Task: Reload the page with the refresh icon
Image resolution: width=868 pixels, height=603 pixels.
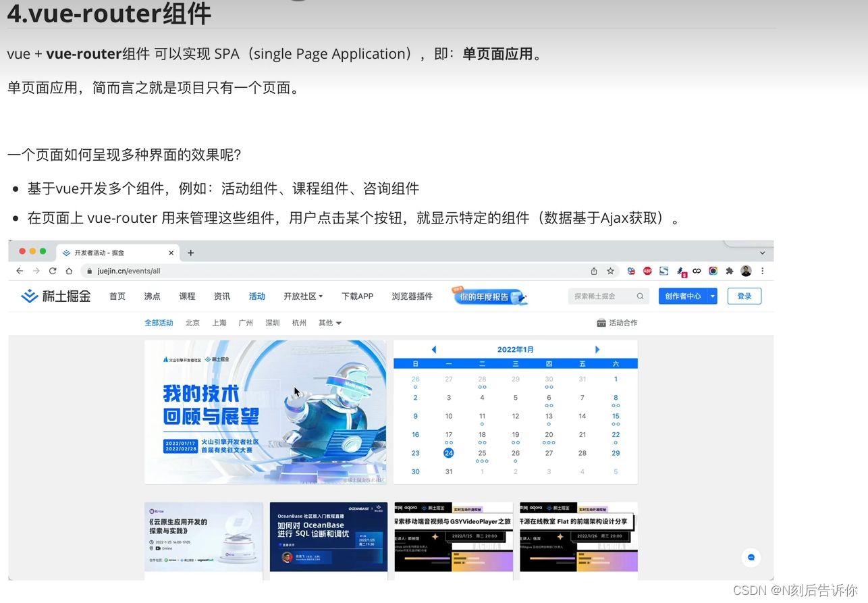Action: click(x=53, y=271)
